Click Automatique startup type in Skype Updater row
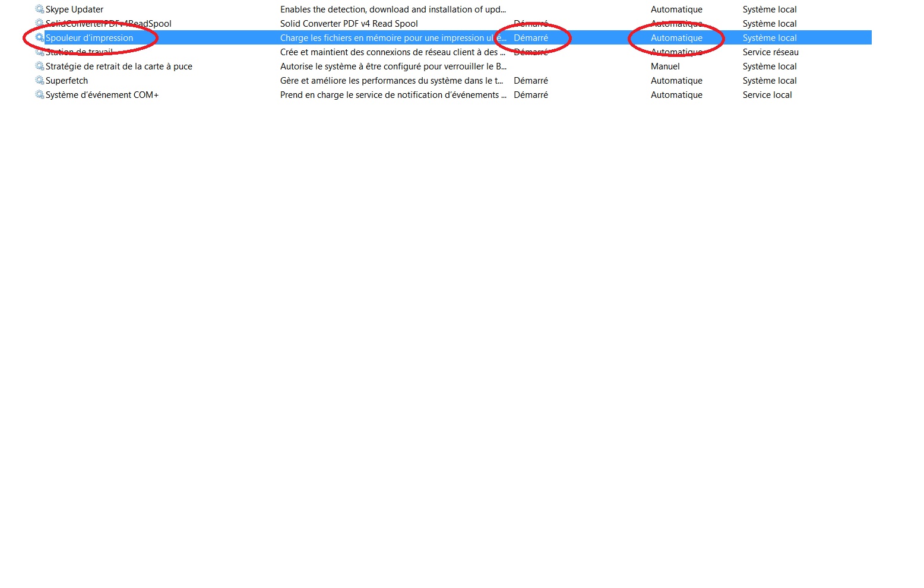This screenshot has height=588, width=924. pos(676,9)
